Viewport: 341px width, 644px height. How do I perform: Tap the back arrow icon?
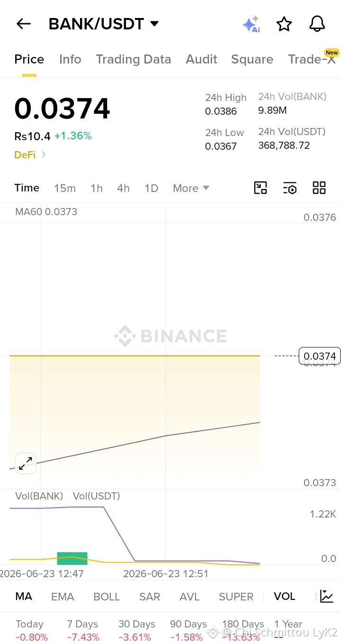tap(23, 24)
